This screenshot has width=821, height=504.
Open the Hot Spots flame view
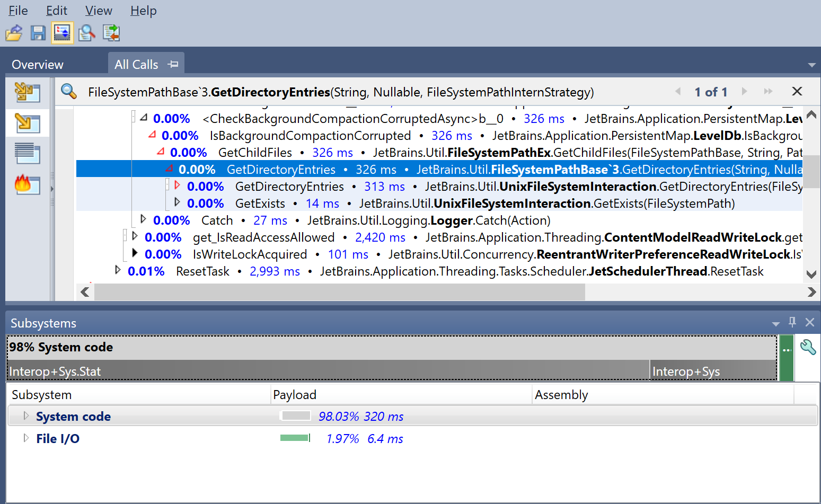27,185
